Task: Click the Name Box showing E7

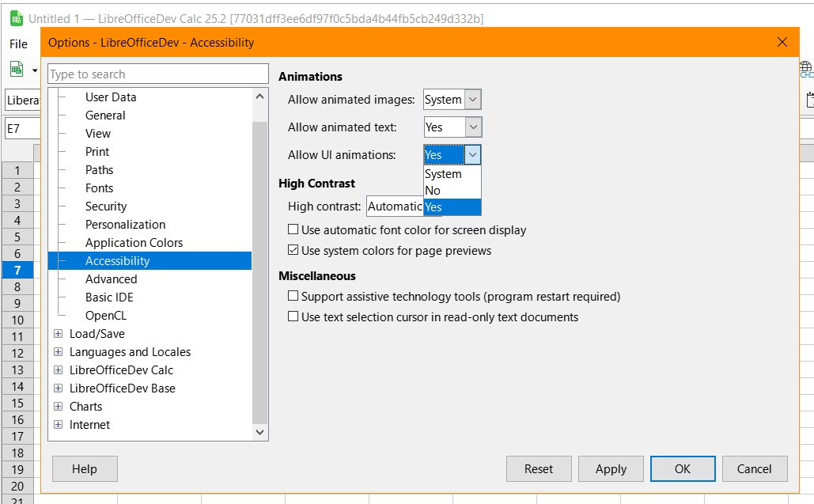Action: click(23, 128)
